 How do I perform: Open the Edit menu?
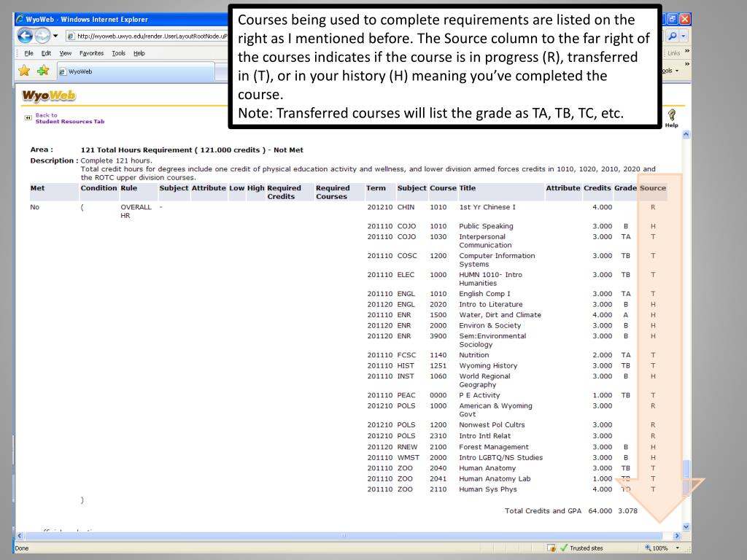46,53
